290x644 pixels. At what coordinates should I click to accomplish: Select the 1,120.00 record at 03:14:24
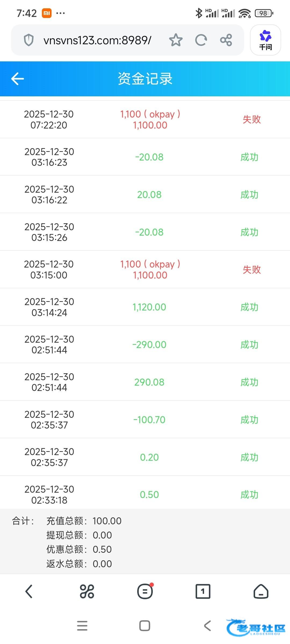pyautogui.click(x=145, y=307)
